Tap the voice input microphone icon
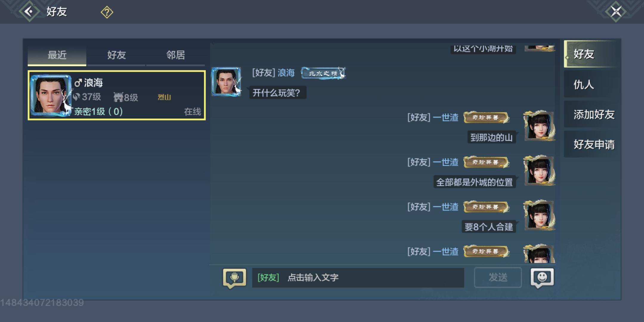The height and width of the screenshot is (322, 644). (235, 278)
